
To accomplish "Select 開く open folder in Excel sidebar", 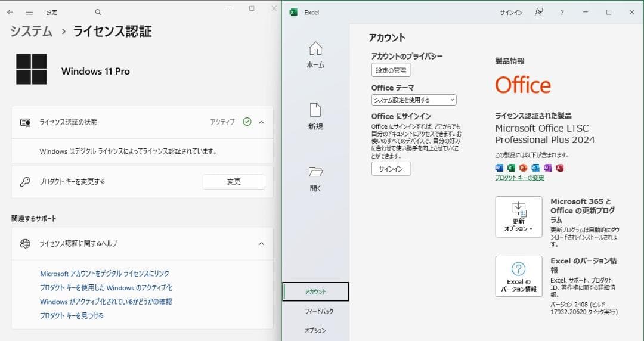I will pyautogui.click(x=315, y=179).
